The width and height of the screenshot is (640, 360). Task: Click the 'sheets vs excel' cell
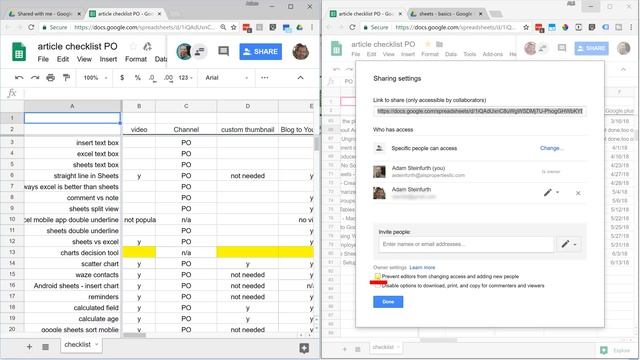72,242
